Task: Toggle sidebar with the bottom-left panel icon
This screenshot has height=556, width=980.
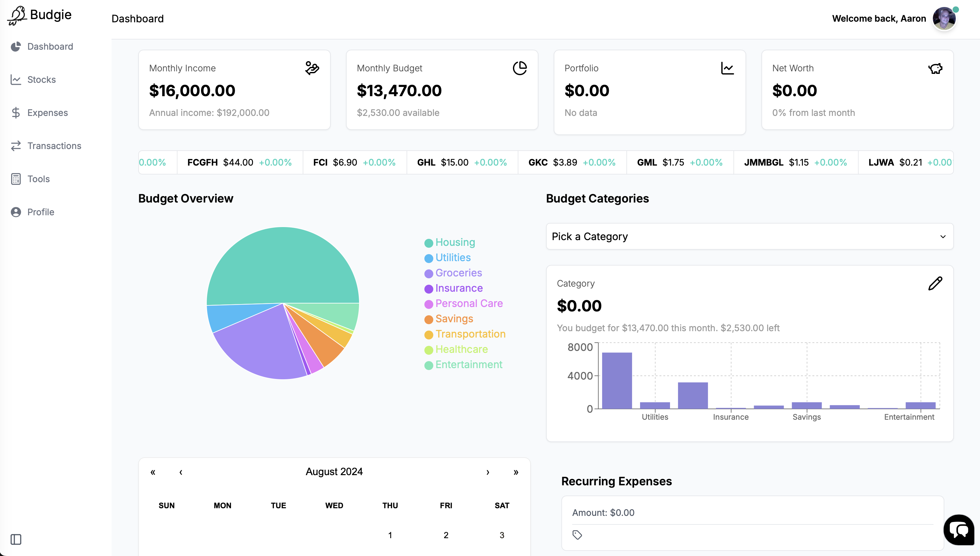Action: tap(16, 539)
